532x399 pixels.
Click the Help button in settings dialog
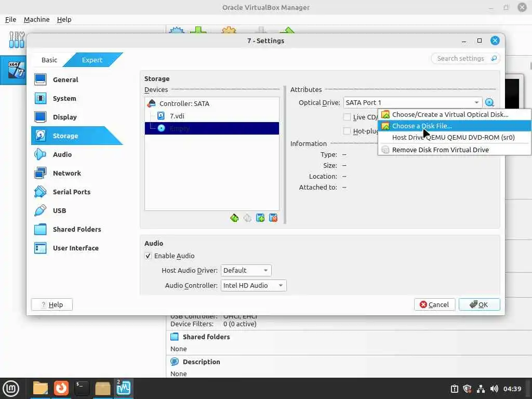[52, 304]
